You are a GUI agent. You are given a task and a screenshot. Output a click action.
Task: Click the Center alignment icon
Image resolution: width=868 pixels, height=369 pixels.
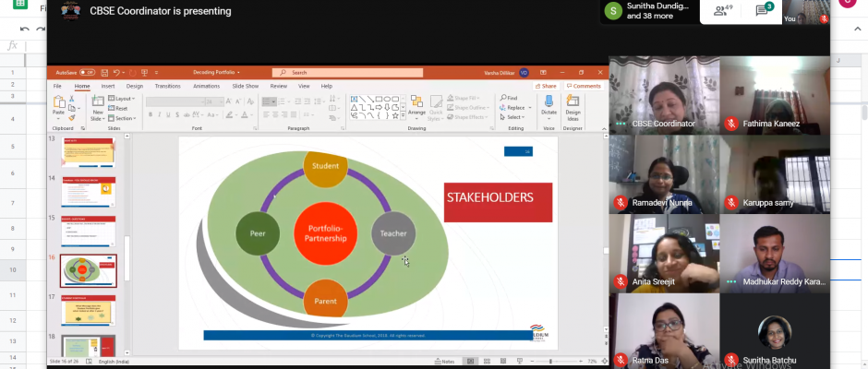tap(275, 114)
